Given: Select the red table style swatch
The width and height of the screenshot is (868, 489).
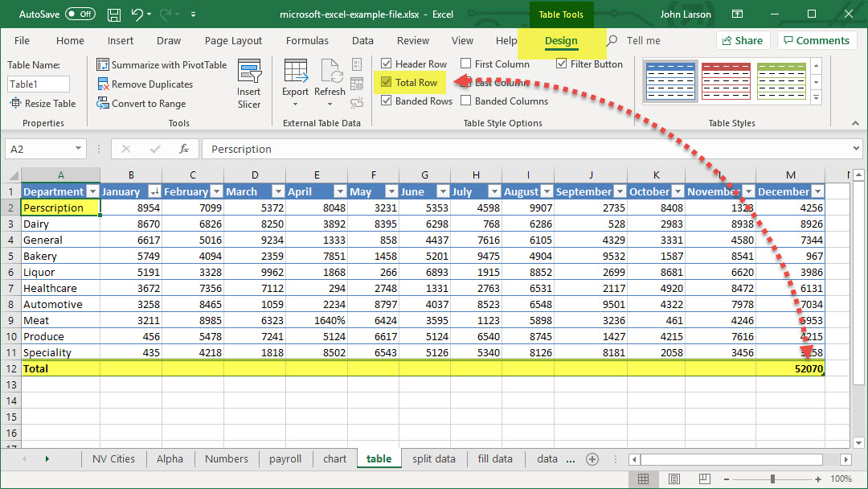Looking at the screenshot, I should point(726,80).
